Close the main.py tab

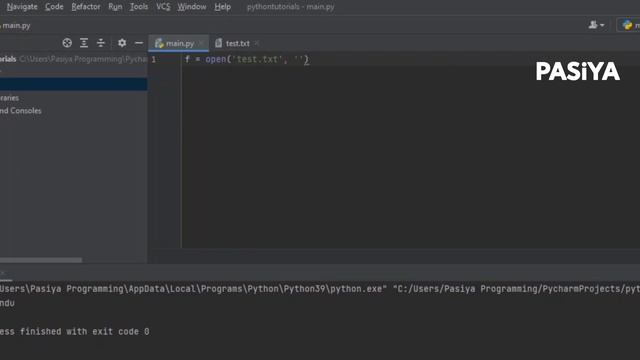201,43
